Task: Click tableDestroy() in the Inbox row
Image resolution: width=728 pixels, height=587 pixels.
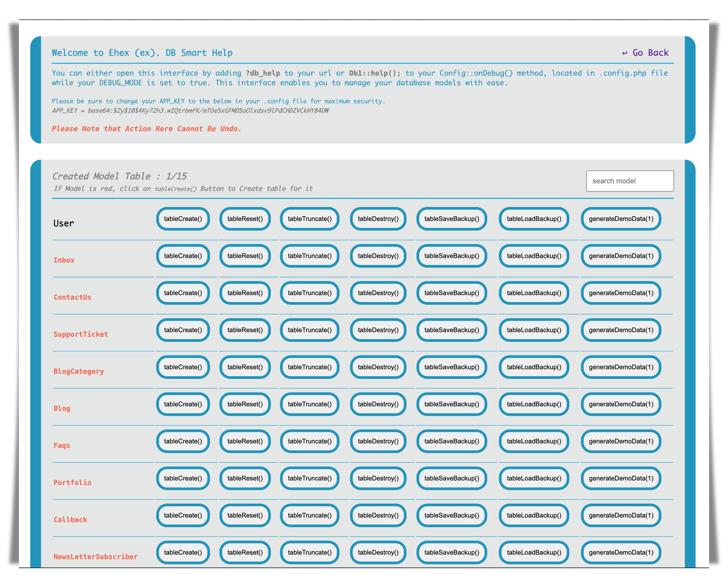Action: (378, 256)
